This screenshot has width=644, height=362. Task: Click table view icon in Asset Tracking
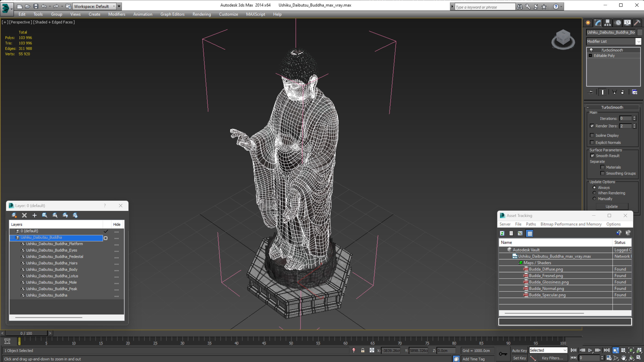530,233
